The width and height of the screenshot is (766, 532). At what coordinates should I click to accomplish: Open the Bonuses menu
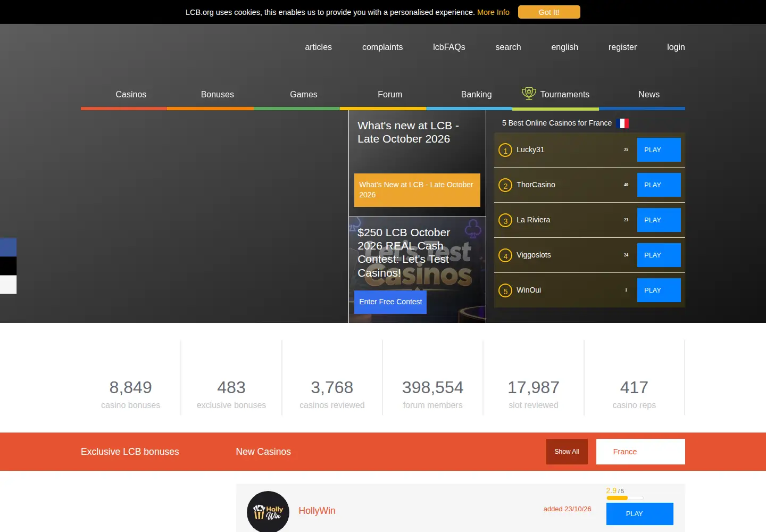pos(218,94)
